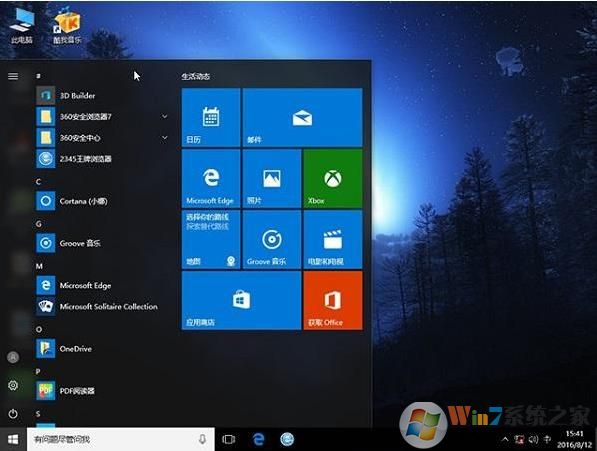
Task: Open the security tray icon
Action: point(519,440)
